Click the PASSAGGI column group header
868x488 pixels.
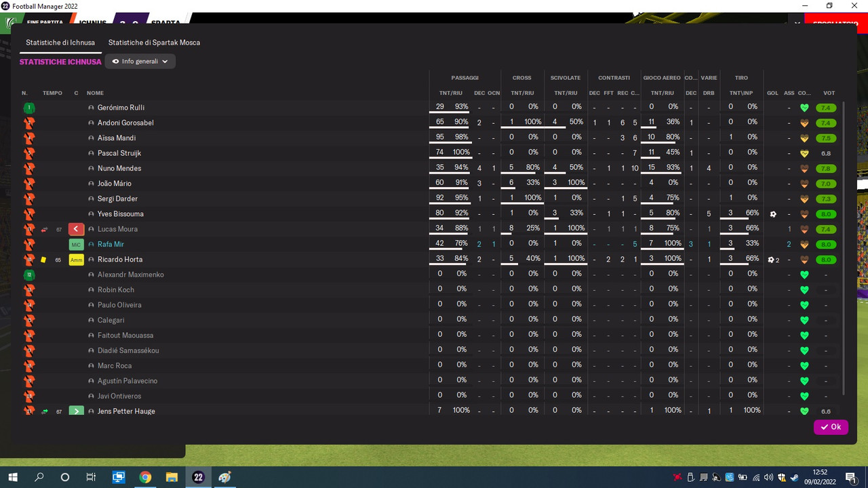point(465,78)
